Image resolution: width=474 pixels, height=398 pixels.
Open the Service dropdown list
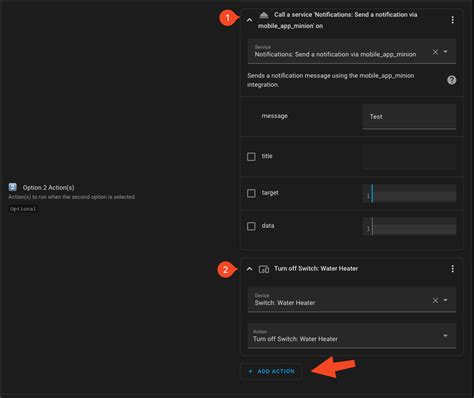446,52
